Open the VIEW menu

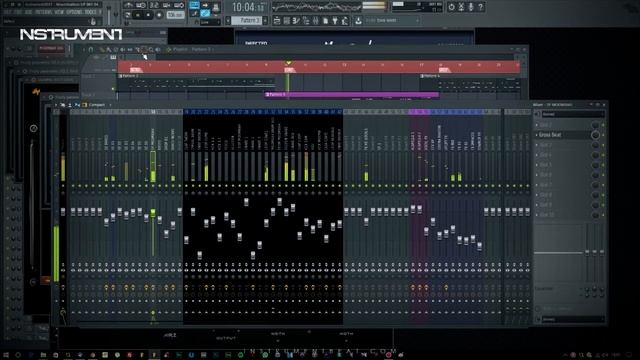[x=59, y=12]
